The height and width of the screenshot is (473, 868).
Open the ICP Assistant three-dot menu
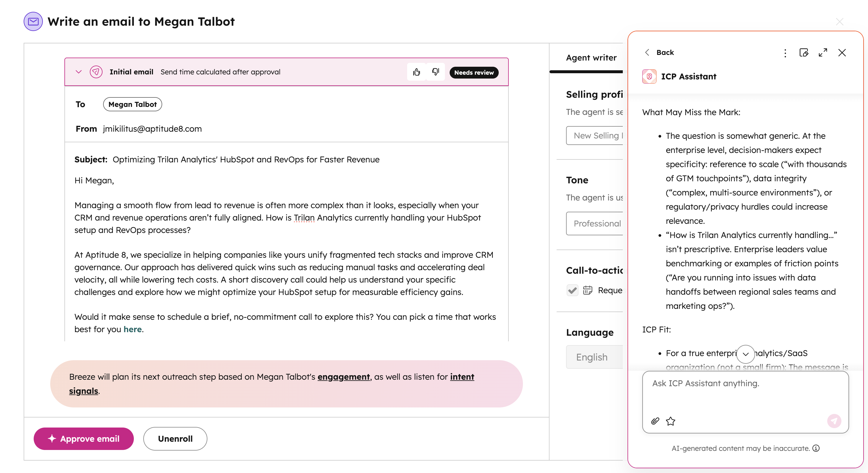[785, 53]
